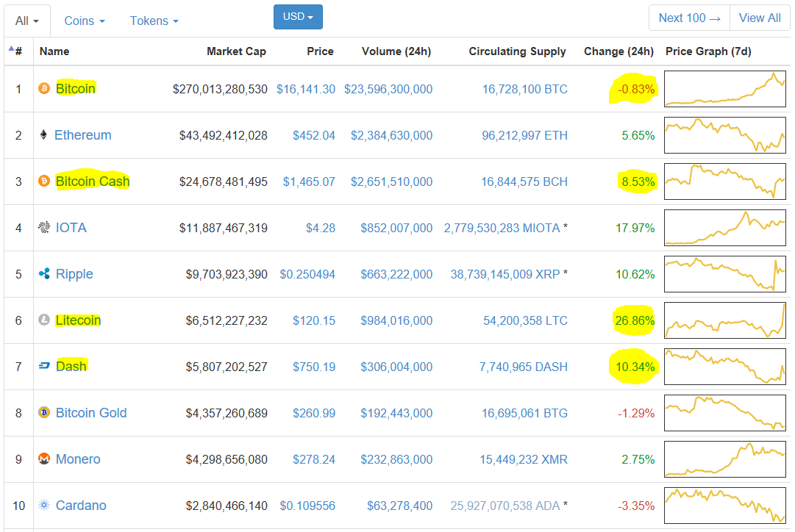Screen dimensions: 795x532
Task: Click Litecoin price $120.15
Action: [x=314, y=320]
